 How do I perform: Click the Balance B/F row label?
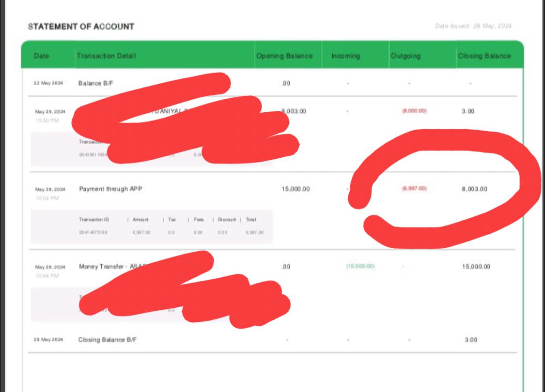coord(95,83)
